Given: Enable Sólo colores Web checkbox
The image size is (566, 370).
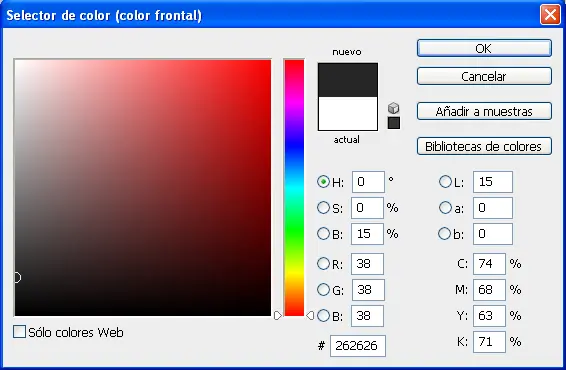Looking at the screenshot, I should click(19, 332).
